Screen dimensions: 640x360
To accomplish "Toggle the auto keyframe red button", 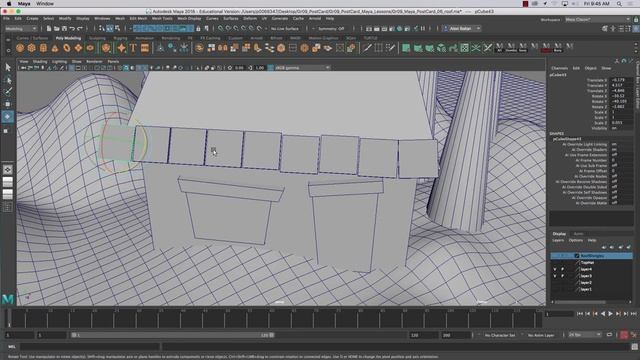I will coord(624,335).
